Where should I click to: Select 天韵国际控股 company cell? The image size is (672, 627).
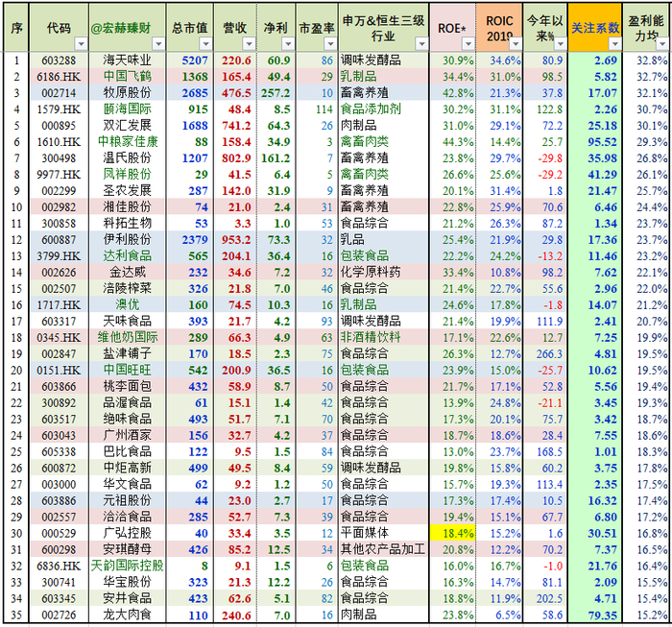(128, 566)
